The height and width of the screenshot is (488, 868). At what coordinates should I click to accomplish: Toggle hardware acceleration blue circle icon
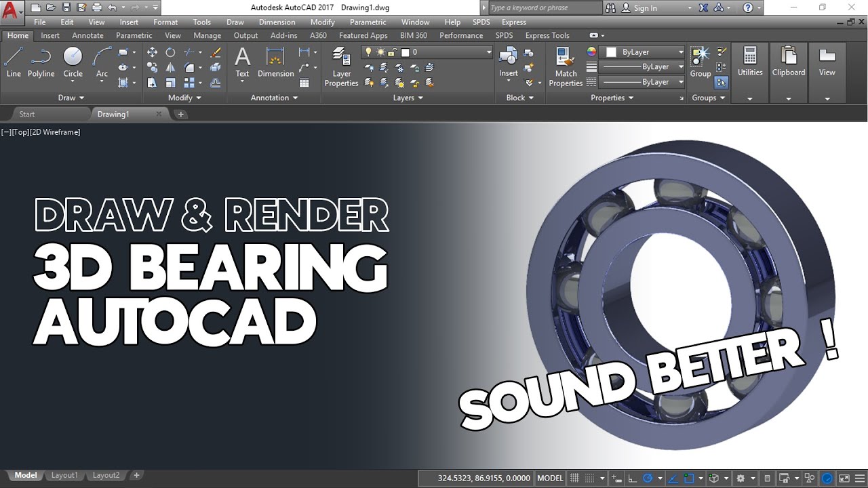click(x=828, y=478)
